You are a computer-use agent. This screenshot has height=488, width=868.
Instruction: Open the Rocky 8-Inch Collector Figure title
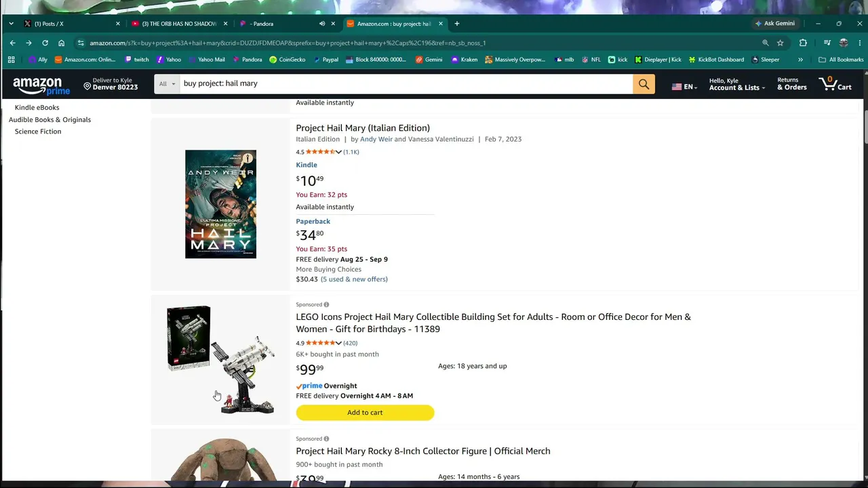point(423,451)
